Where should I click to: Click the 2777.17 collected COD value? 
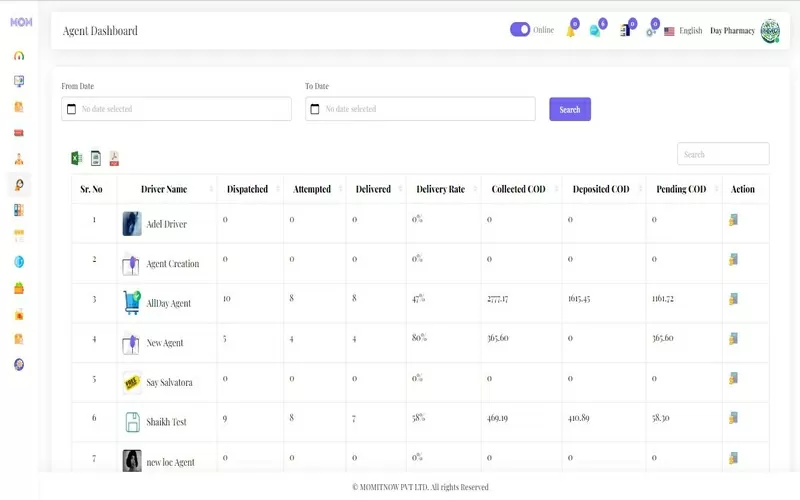(x=497, y=299)
